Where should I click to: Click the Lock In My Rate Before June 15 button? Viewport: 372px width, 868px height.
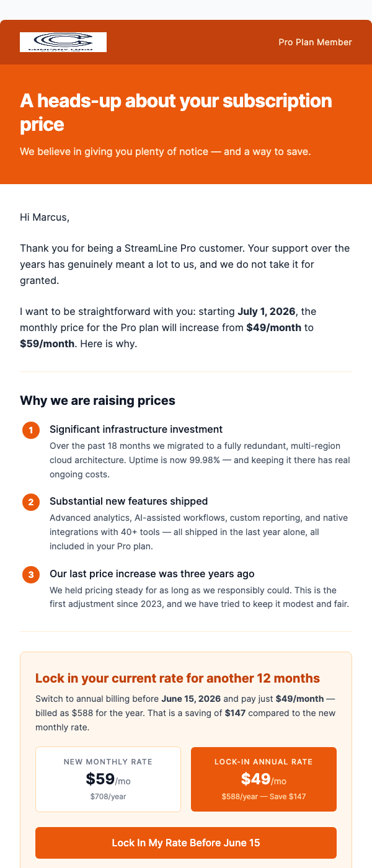click(x=186, y=843)
